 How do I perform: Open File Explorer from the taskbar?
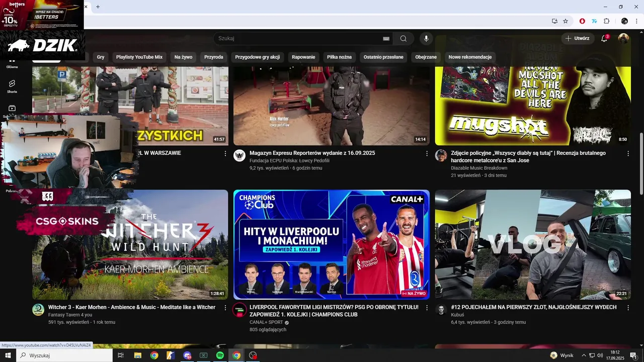point(137,355)
